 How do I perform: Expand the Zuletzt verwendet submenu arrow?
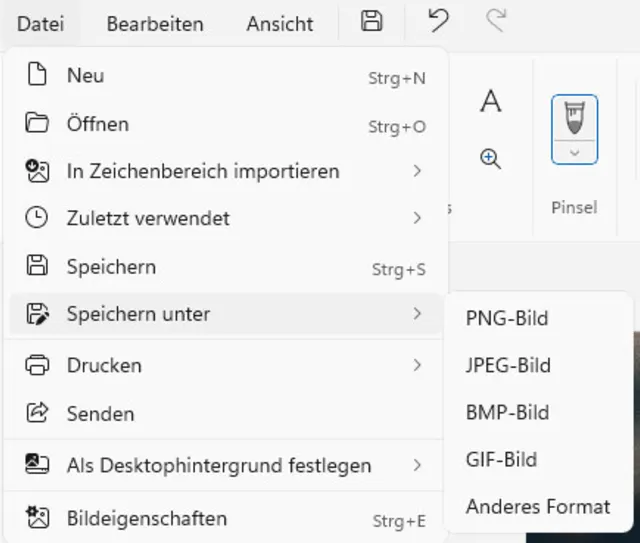[x=417, y=218]
